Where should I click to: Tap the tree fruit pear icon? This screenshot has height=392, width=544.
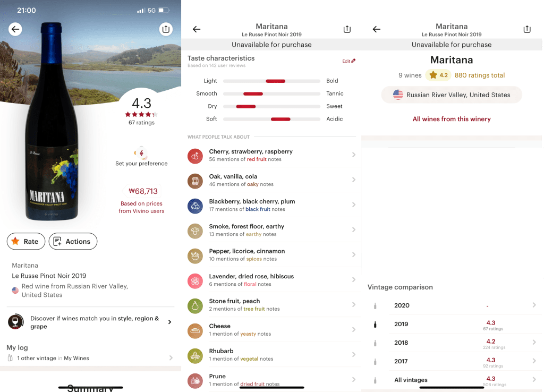coord(195,305)
